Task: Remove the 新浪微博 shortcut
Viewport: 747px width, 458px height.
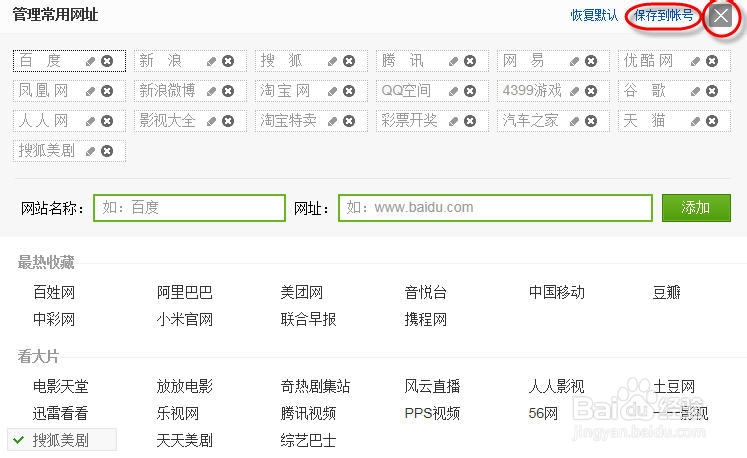Action: click(x=228, y=91)
